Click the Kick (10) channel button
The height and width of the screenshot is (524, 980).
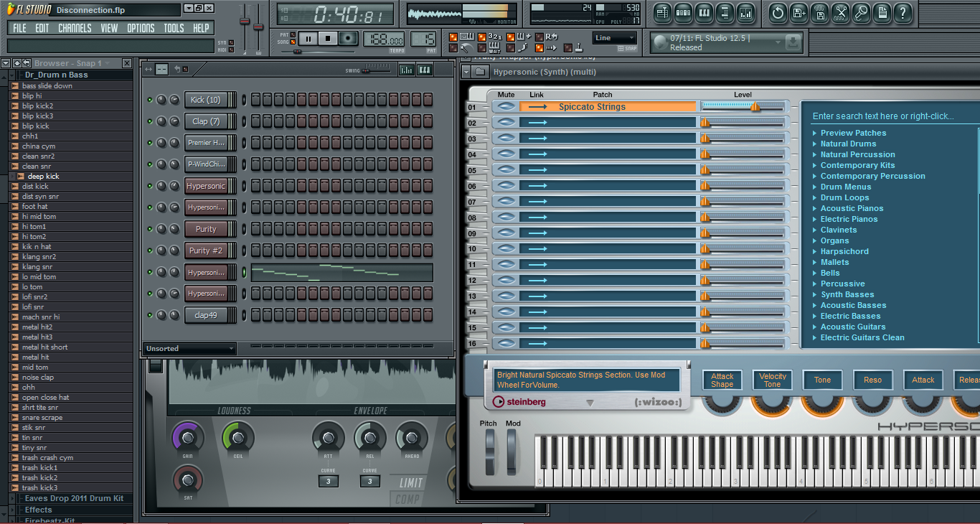click(205, 100)
